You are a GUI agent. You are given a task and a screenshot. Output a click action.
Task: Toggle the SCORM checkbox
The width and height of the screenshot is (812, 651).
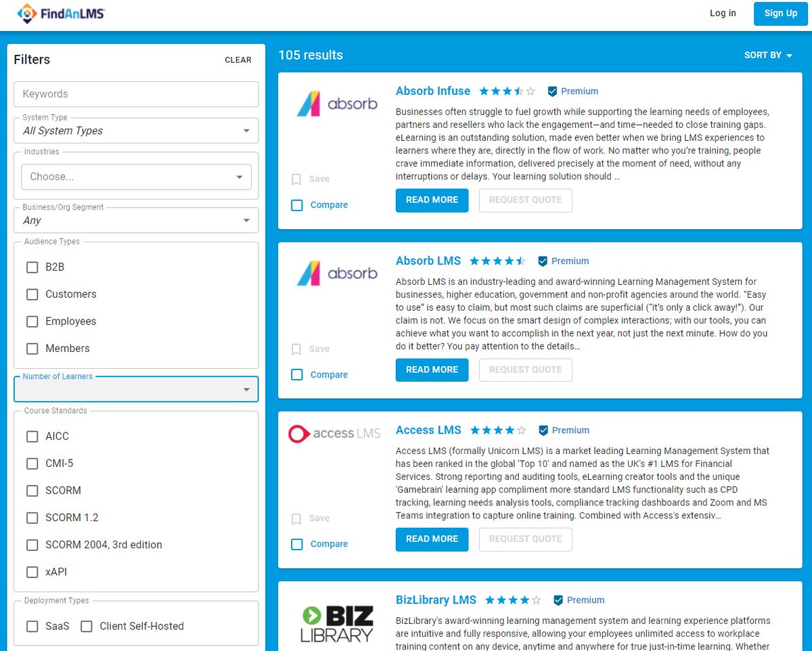point(32,491)
